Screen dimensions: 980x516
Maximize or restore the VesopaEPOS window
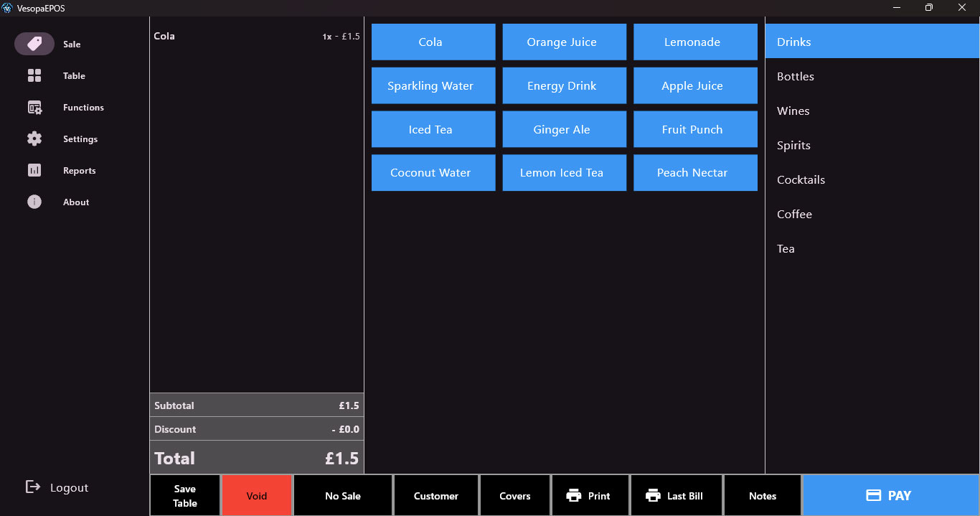point(929,7)
